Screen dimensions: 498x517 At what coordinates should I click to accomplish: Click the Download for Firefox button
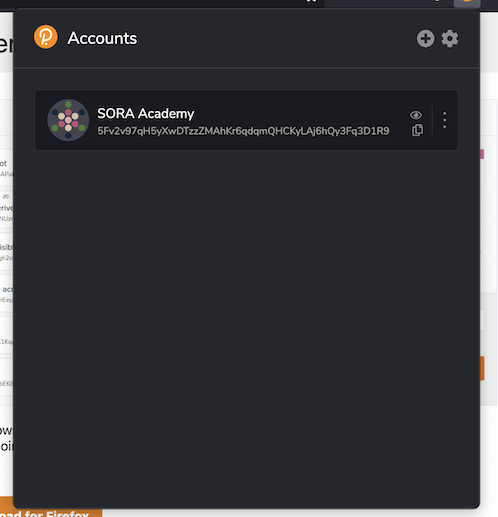51,512
